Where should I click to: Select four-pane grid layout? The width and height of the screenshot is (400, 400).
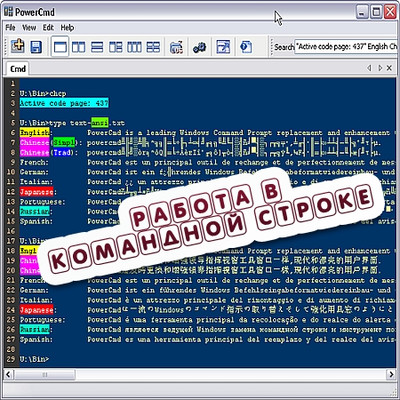(x=153, y=47)
